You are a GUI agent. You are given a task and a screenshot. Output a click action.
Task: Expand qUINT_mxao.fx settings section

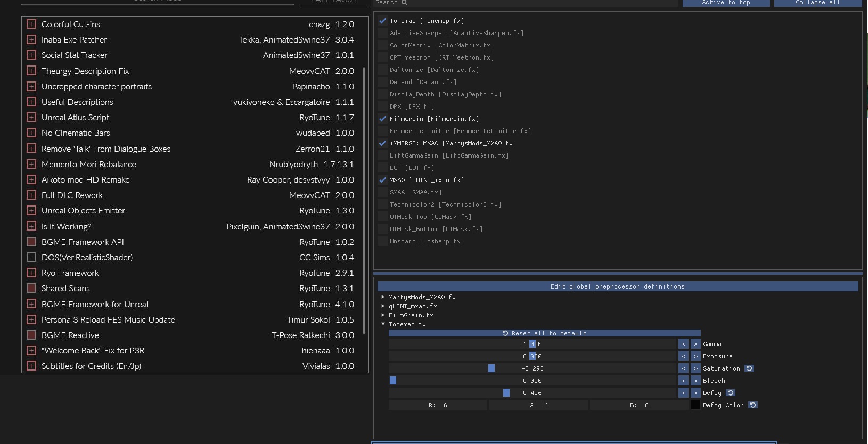[383, 306]
